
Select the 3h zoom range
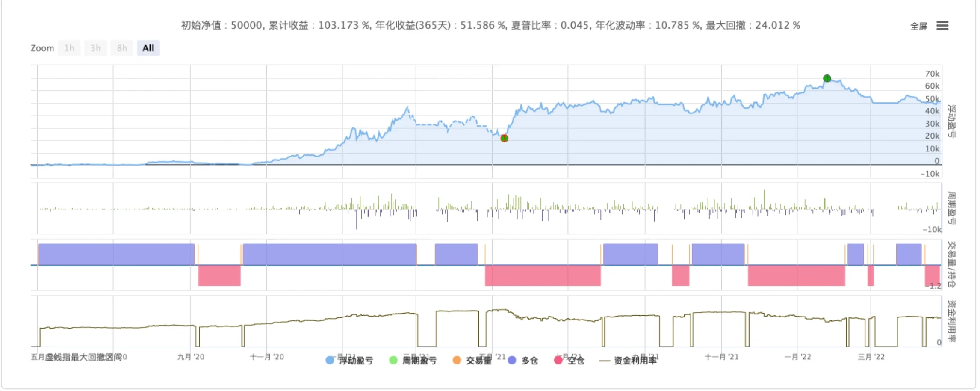click(x=95, y=48)
